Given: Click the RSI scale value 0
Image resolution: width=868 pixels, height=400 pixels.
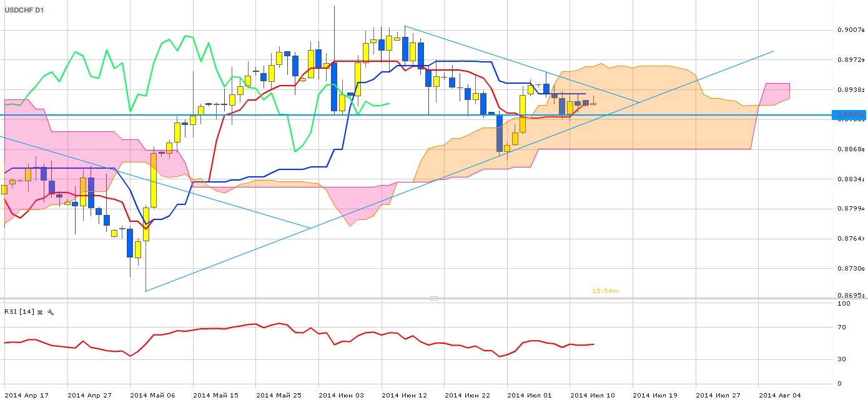Looking at the screenshot, I should pos(840,384).
